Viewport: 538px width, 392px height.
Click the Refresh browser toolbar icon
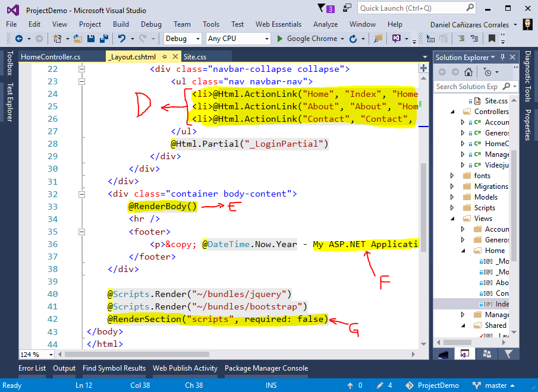pyautogui.click(x=353, y=39)
